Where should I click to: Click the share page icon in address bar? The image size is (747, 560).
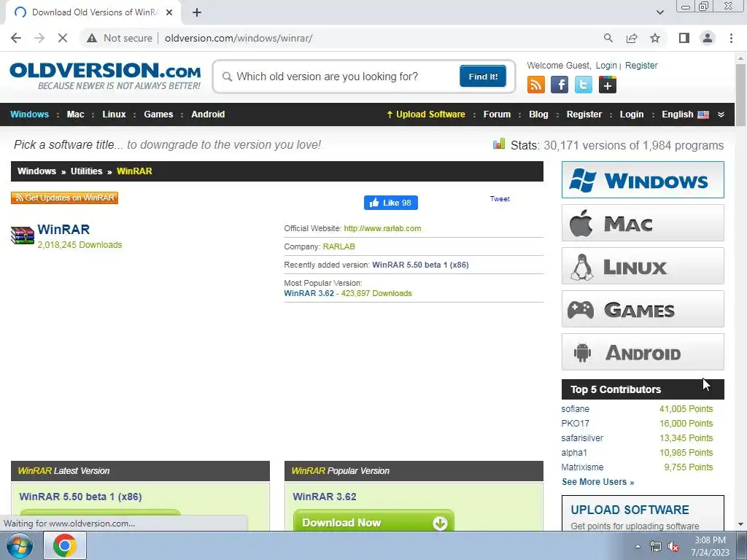[x=632, y=38]
